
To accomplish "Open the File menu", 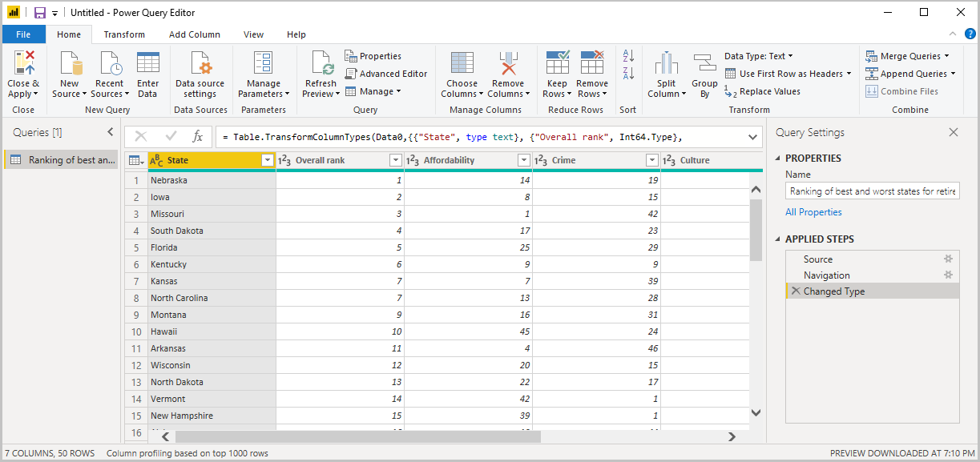I will (x=23, y=34).
